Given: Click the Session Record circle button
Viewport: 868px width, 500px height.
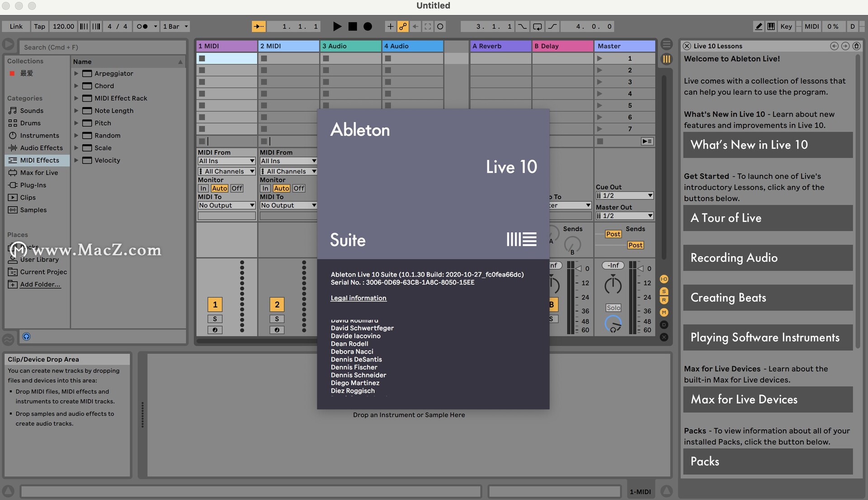Looking at the screenshot, I should click(x=440, y=26).
